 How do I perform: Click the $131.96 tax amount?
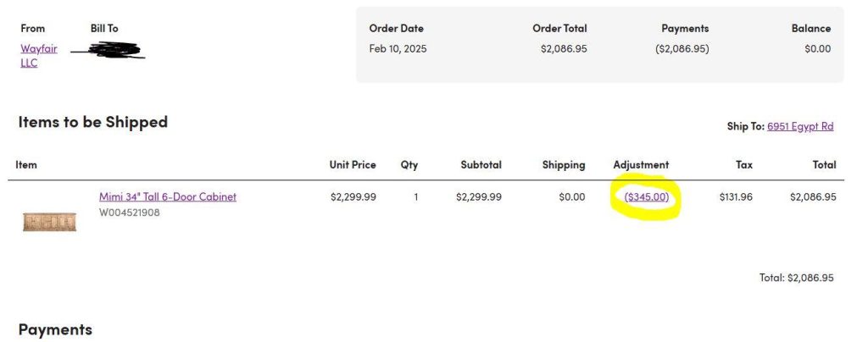click(x=735, y=197)
